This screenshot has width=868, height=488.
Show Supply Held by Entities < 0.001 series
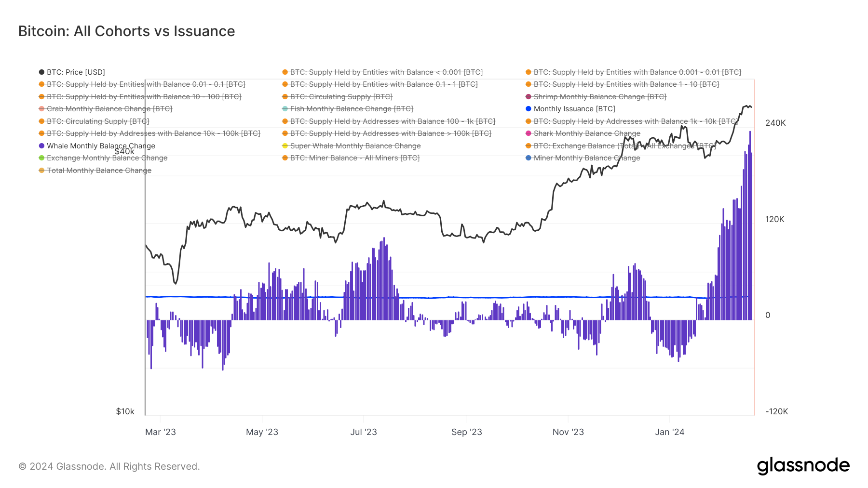pos(386,72)
